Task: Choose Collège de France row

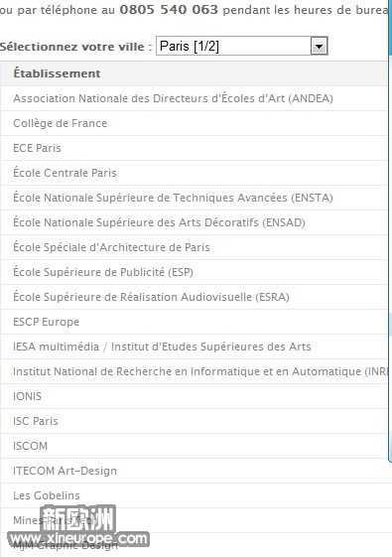Action: point(194,123)
